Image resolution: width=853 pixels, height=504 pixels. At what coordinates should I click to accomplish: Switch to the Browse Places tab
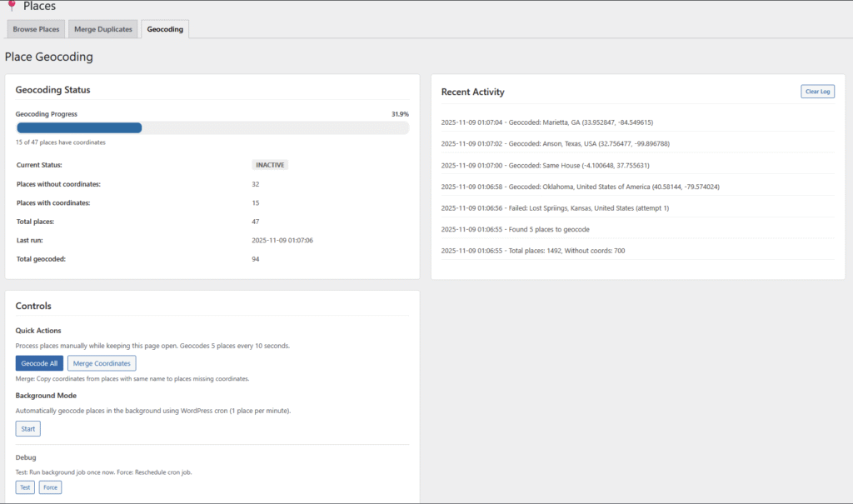point(35,29)
